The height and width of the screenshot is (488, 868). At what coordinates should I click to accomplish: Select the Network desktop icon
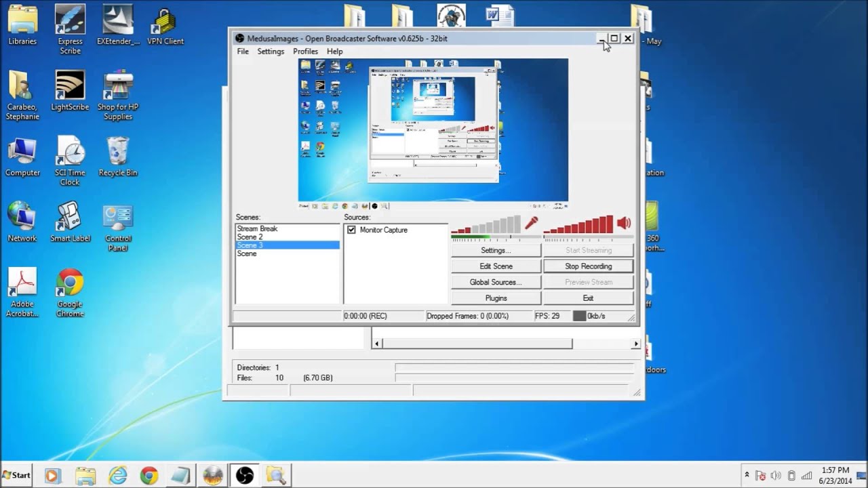point(22,222)
